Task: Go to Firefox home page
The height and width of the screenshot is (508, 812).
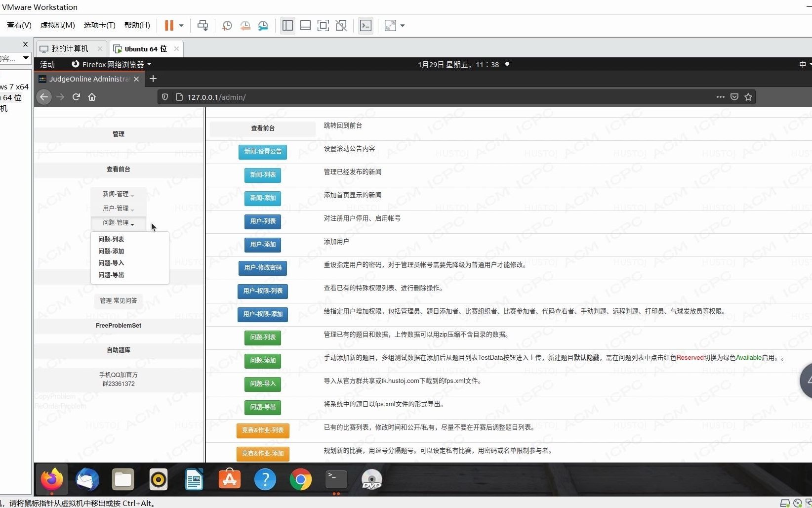Action: click(x=92, y=97)
